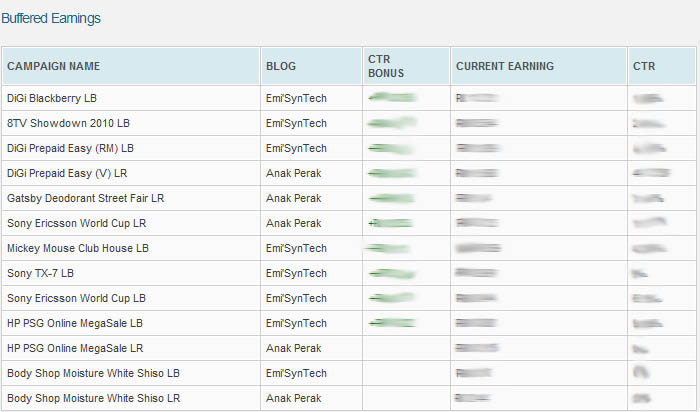
Task: Open the Buffered Earnings heading link
Action: [51, 18]
